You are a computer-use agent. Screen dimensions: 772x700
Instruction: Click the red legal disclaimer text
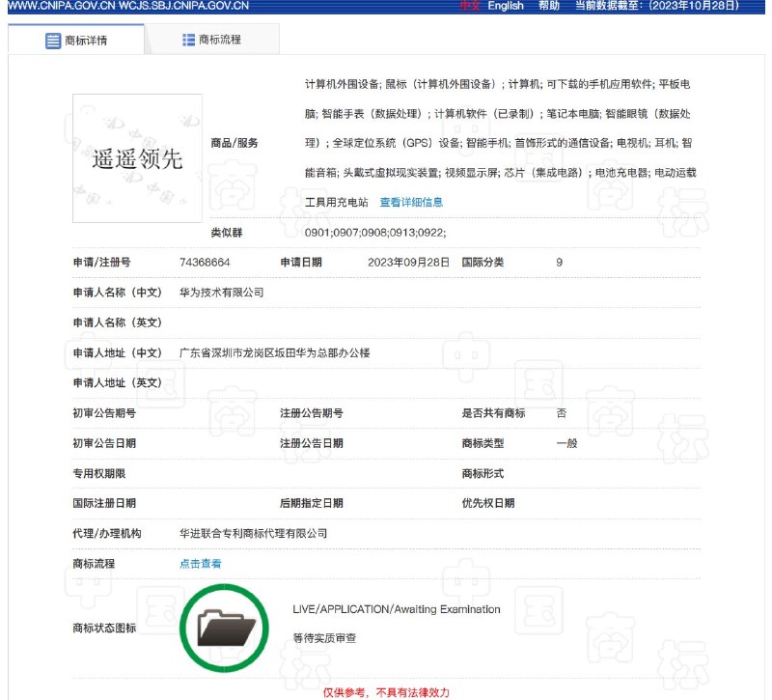click(x=386, y=691)
